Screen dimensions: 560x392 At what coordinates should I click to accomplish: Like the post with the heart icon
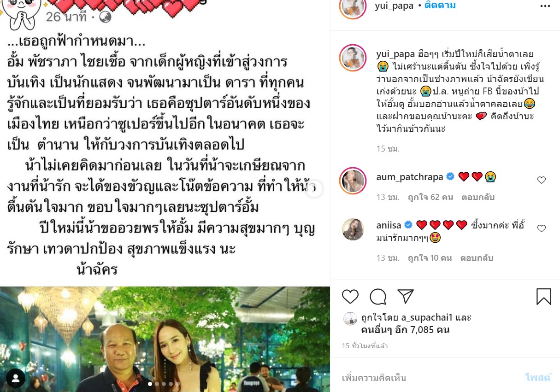(x=350, y=297)
